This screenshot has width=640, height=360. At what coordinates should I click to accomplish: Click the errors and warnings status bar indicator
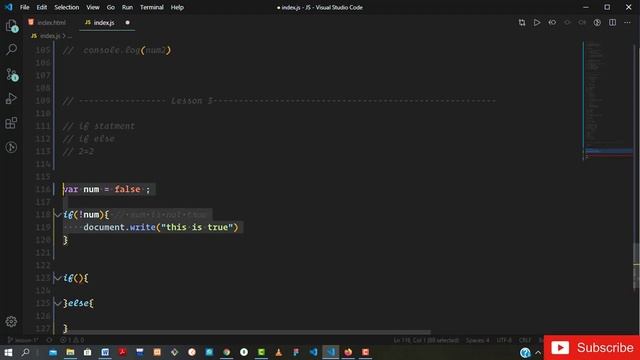(x=72, y=340)
